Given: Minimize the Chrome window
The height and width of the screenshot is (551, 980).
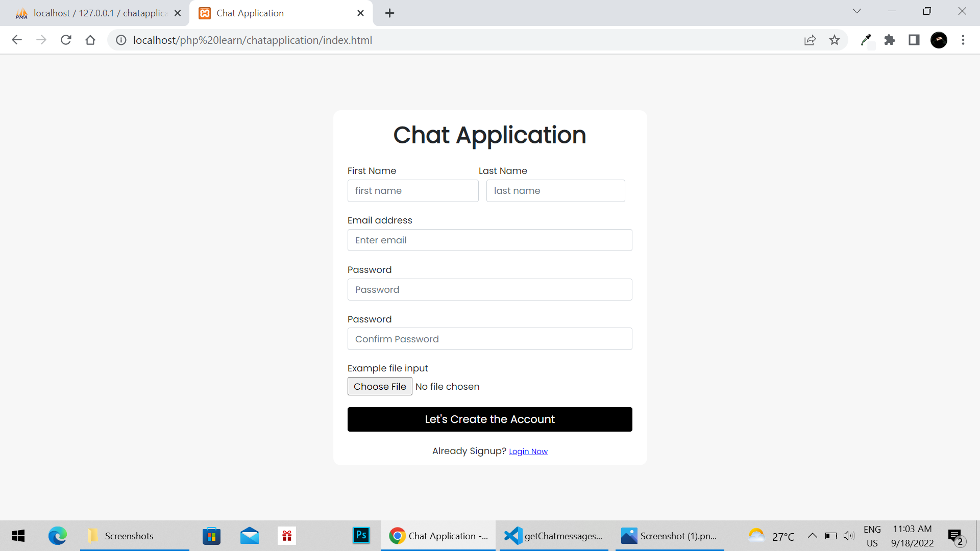Looking at the screenshot, I should pyautogui.click(x=892, y=11).
